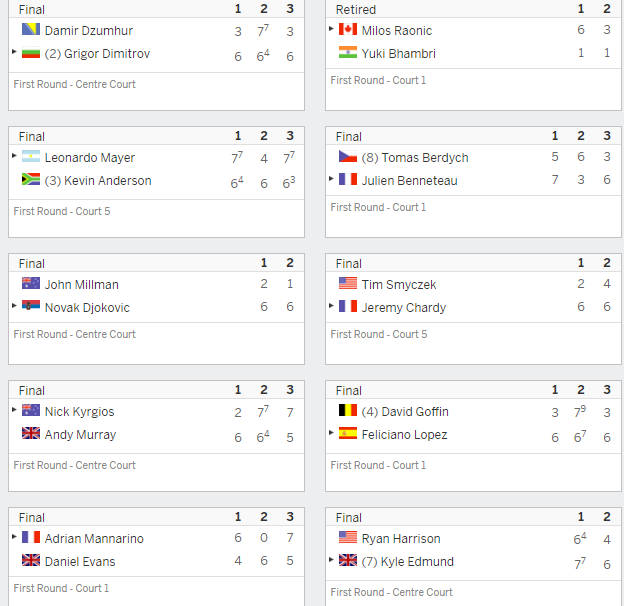Open Kyle Edmund's player name link
The height and width of the screenshot is (606, 624).
[408, 561]
